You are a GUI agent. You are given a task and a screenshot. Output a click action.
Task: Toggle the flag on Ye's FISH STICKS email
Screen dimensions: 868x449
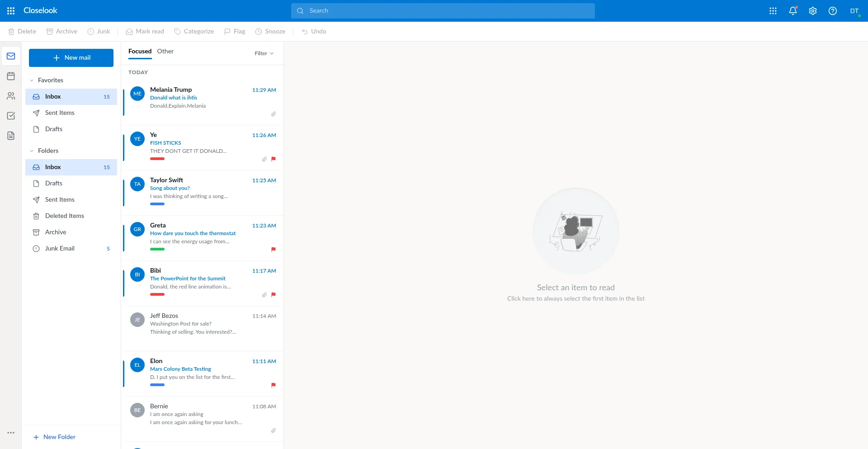[273, 159]
